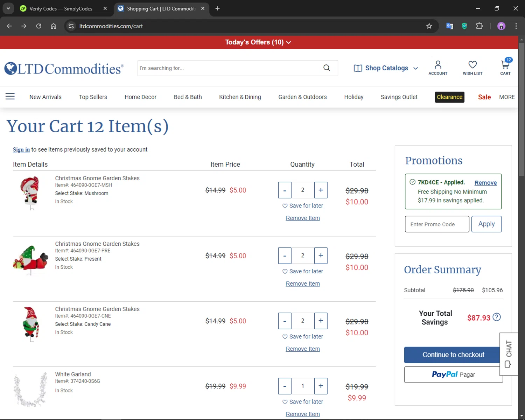Open the hamburger menu icon

tap(10, 97)
